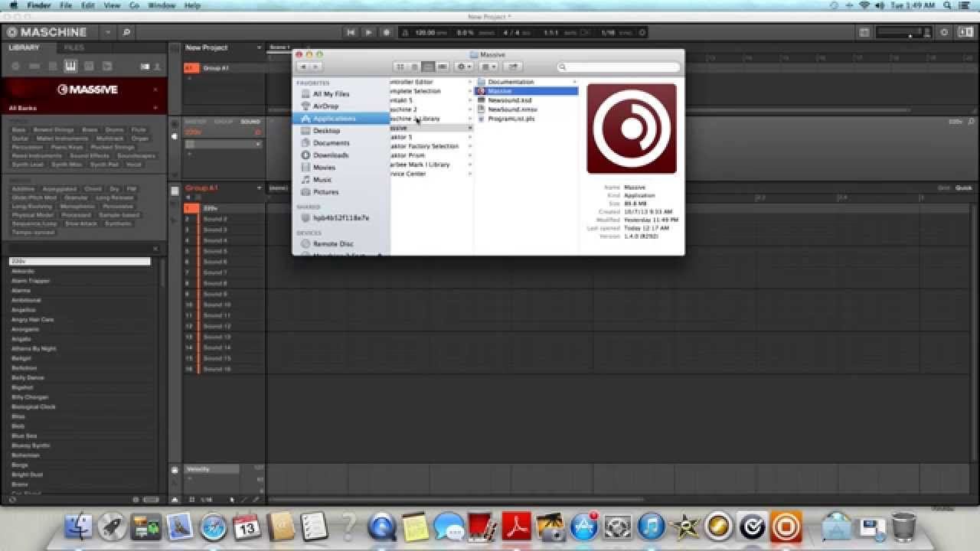Viewport: 980px width, 551px height.
Task: Select the Projects type icon in Library browser
Action: pos(15,67)
